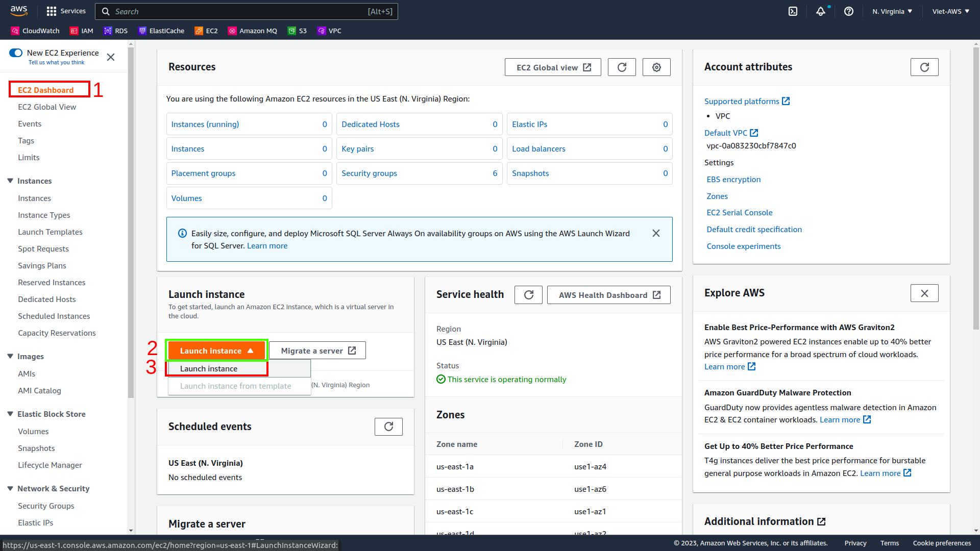Refresh Scheduled events panel
Image resolution: width=980 pixels, height=551 pixels.
pyautogui.click(x=388, y=427)
